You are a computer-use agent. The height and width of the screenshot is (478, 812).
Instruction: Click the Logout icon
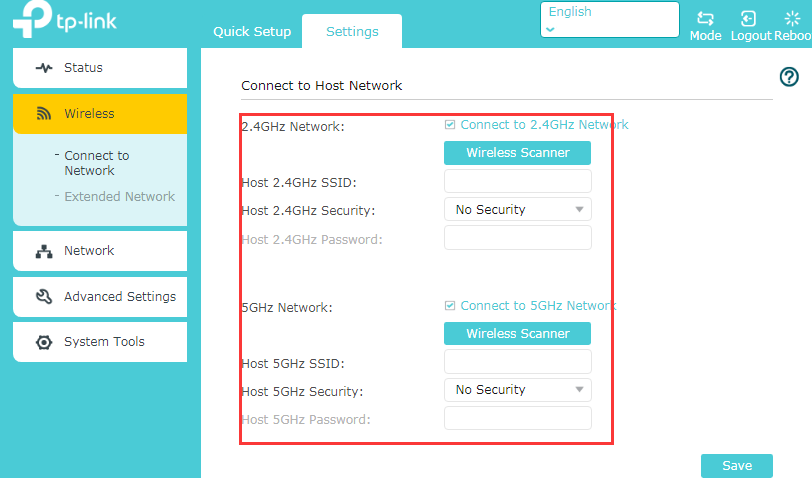tap(748, 19)
